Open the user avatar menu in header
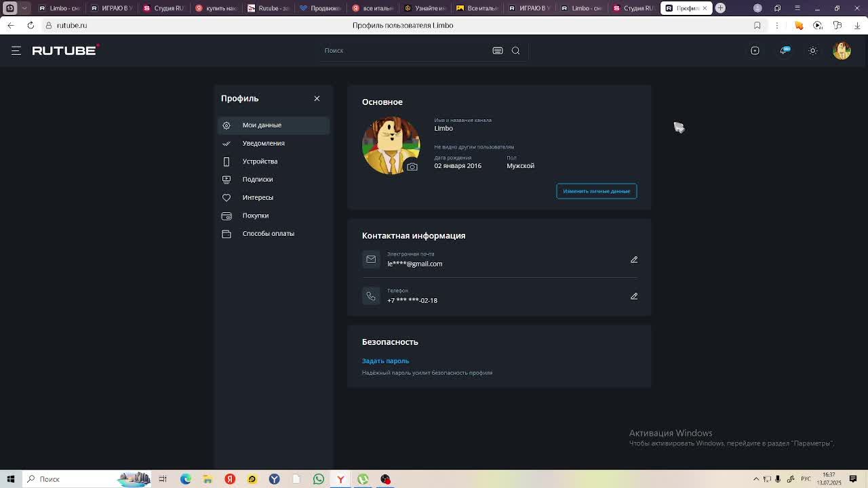Image resolution: width=868 pixels, height=488 pixels. click(x=842, y=50)
